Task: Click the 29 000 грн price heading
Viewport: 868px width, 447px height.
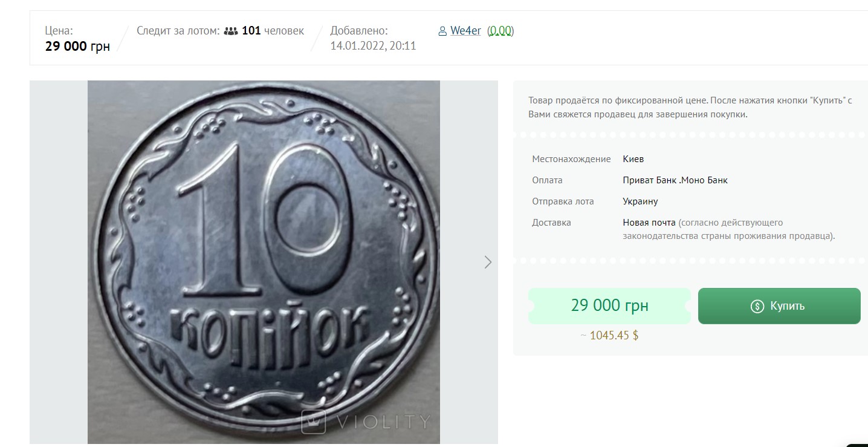Action: (77, 46)
